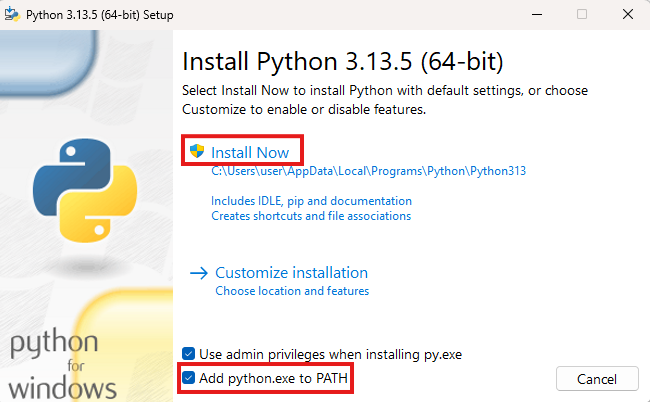
Task: Minimize the Python Setup window
Action: [537, 15]
